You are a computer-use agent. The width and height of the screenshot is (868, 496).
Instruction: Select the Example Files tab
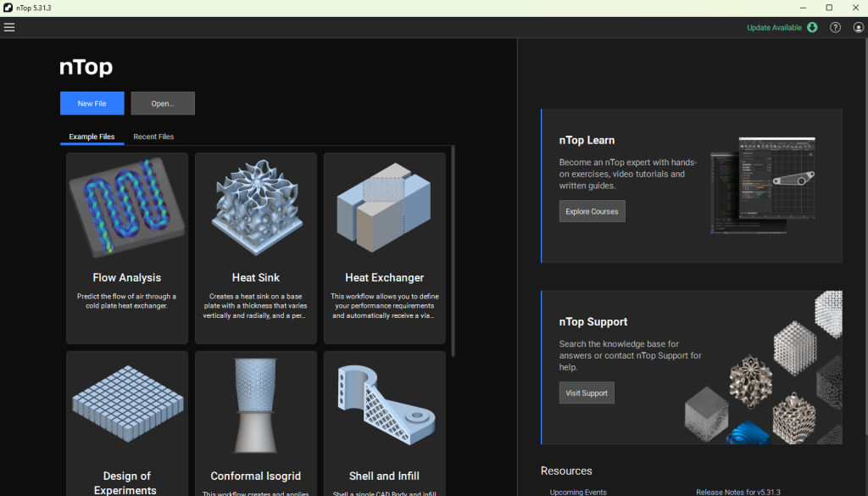(92, 137)
